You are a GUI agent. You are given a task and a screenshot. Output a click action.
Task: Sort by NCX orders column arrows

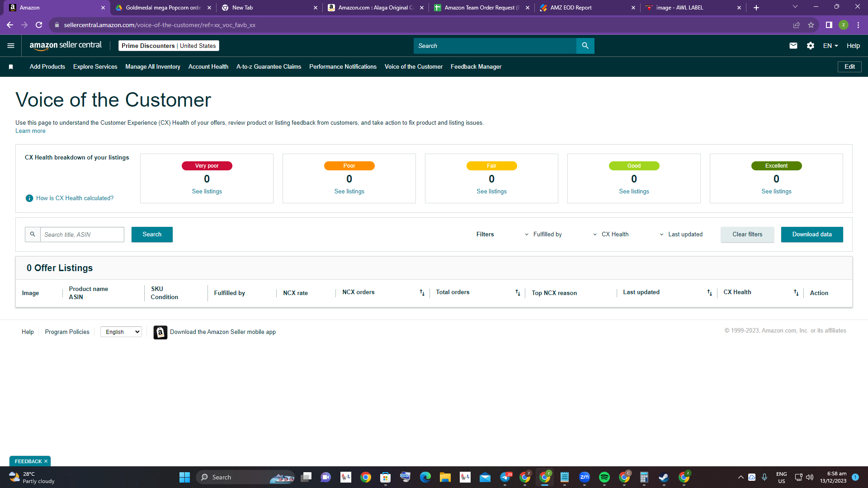(422, 293)
